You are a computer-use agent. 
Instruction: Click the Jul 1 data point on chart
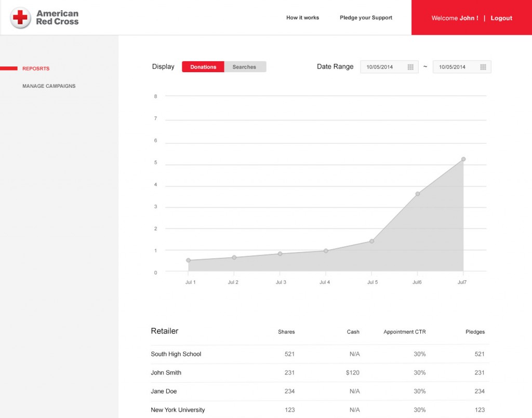188,260
